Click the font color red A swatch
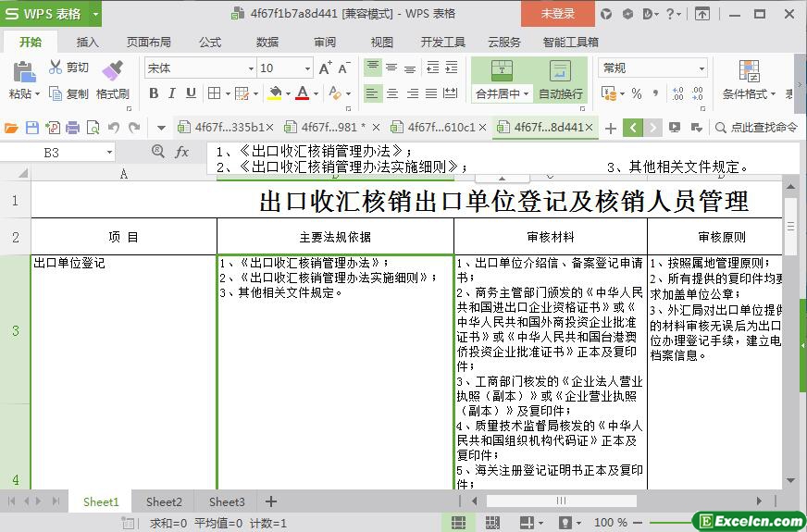This screenshot has width=807, height=532. pos(302,93)
